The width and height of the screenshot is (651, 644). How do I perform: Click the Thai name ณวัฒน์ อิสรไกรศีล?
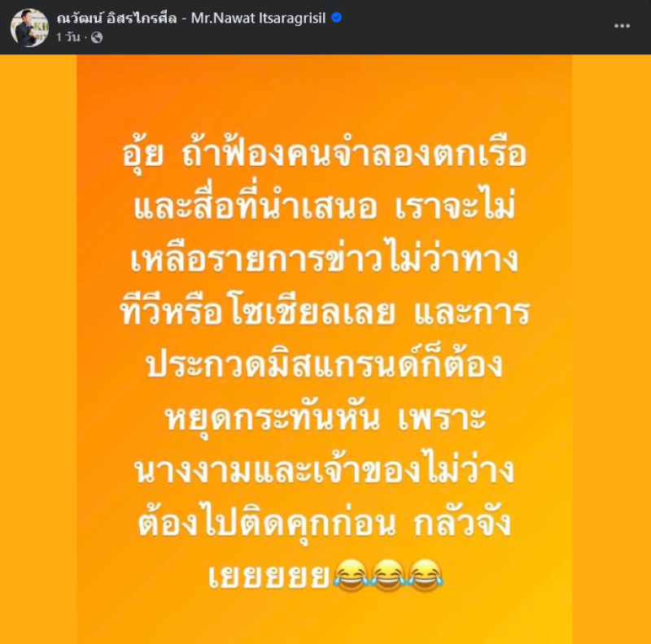pos(116,18)
